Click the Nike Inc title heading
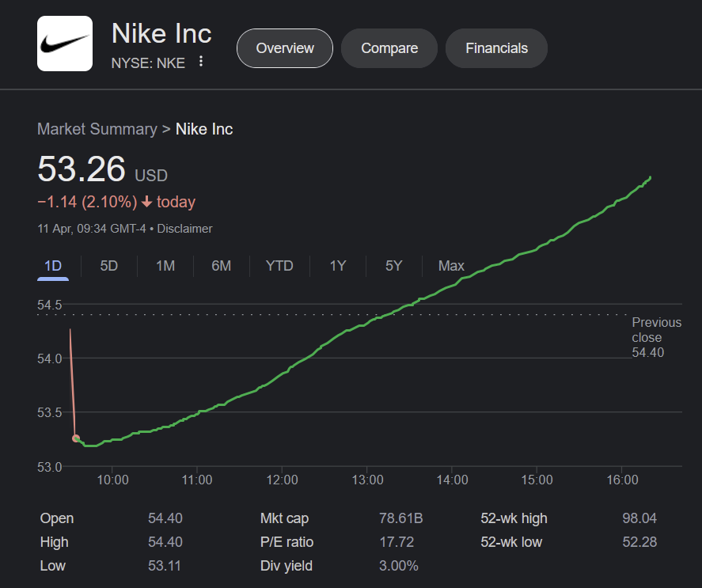702x588 pixels. coord(161,34)
